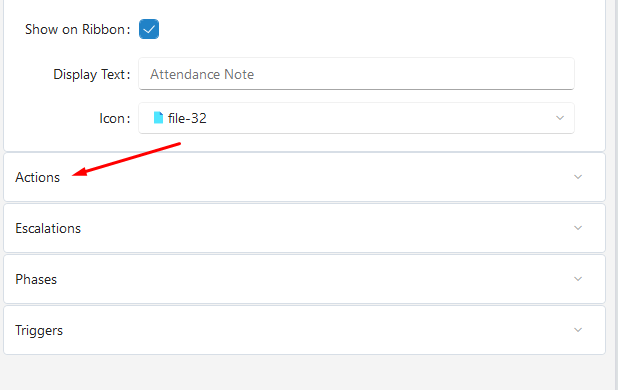Click the white checkmark in blue box
The image size is (618, 390).
(x=149, y=29)
